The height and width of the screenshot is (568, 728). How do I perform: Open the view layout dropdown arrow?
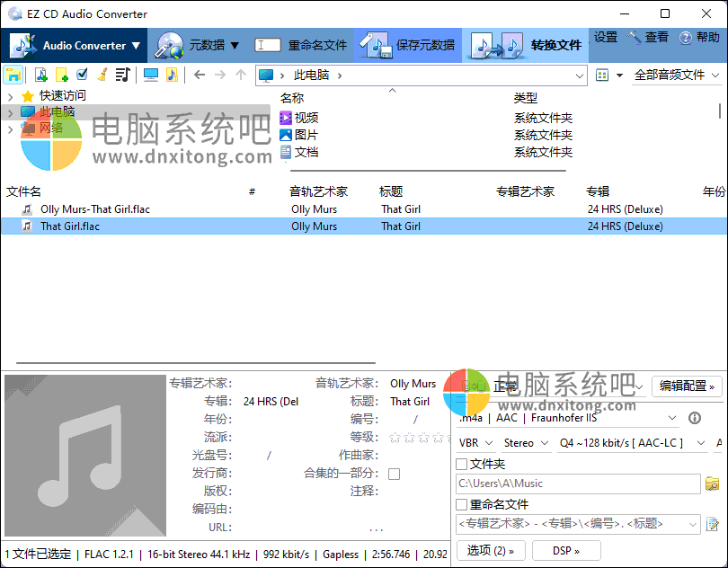[619, 75]
